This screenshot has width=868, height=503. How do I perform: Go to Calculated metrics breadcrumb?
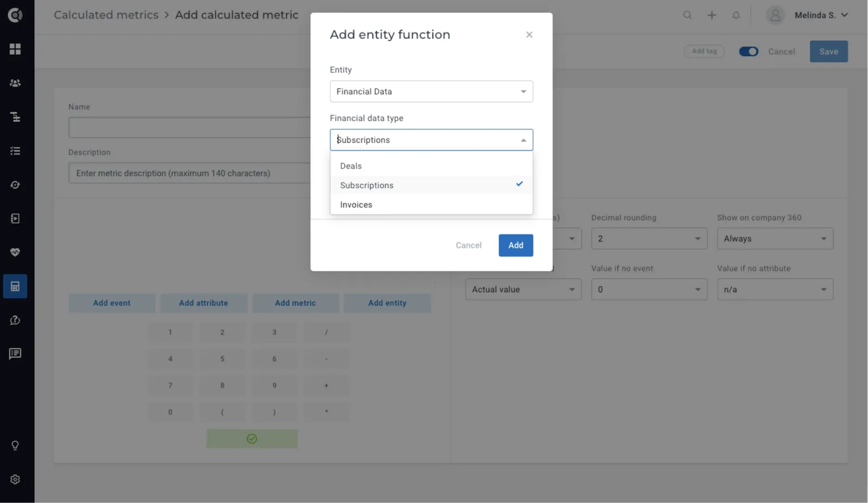point(106,15)
